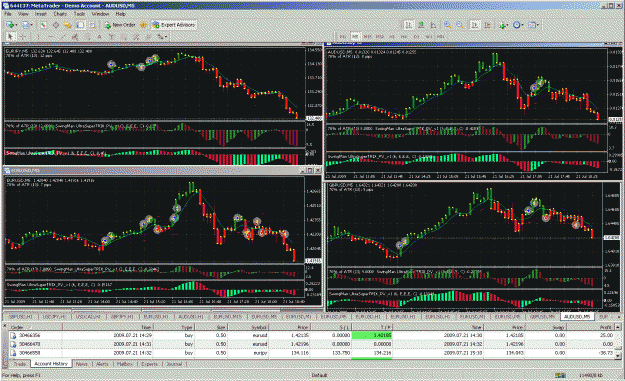Switch to the Mailbox terminal tab
Screen dimensions: 625x381
(125, 364)
